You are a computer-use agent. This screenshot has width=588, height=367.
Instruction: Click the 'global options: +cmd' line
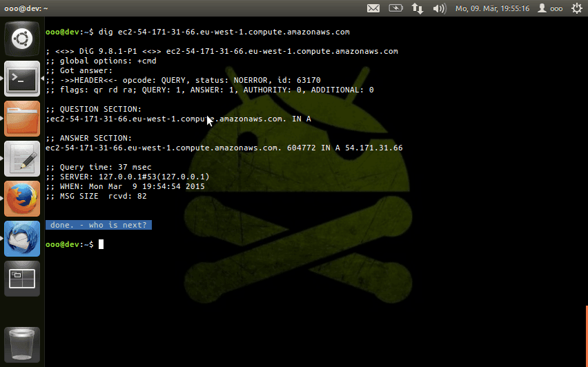(x=101, y=61)
